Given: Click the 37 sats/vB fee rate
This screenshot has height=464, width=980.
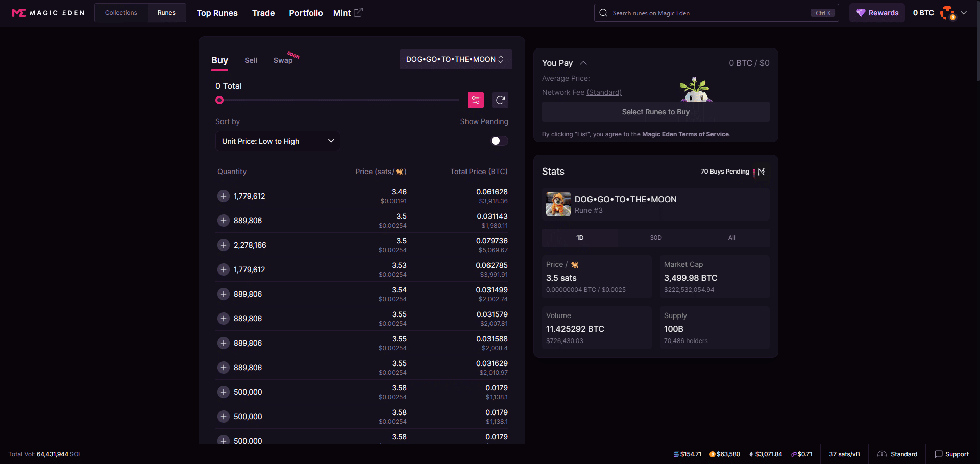Looking at the screenshot, I should (844, 454).
